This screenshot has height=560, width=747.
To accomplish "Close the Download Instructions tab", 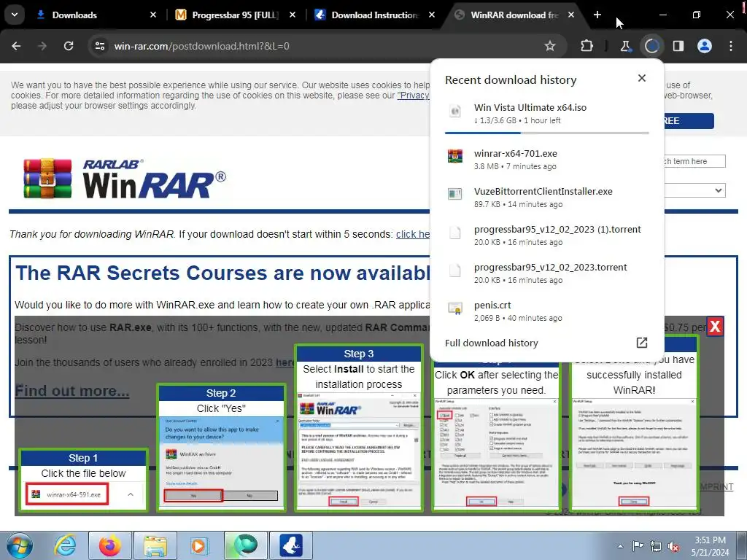I will click(432, 15).
